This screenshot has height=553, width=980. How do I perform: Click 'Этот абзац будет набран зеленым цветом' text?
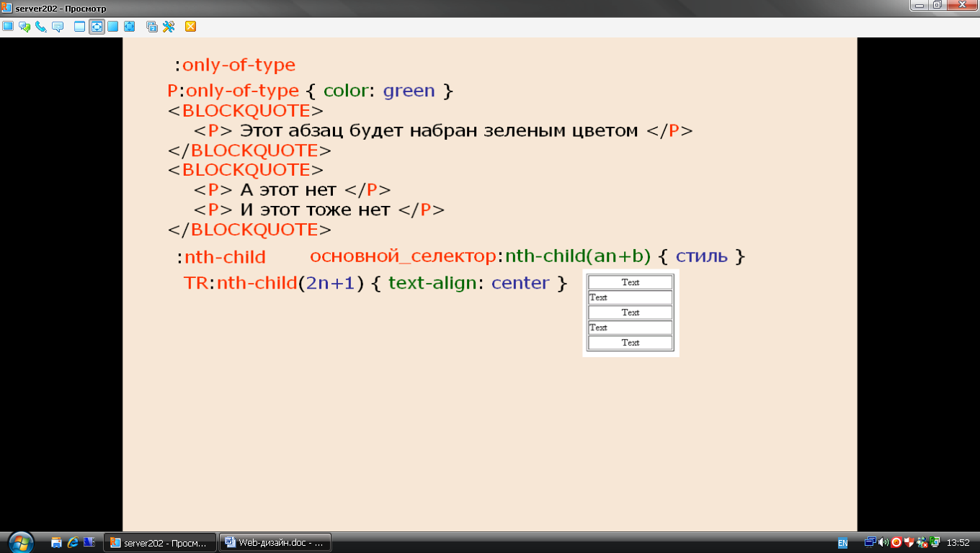(439, 131)
